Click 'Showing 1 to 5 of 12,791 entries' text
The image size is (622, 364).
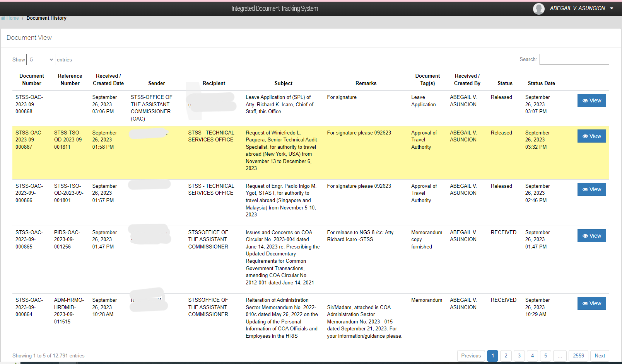48,356
